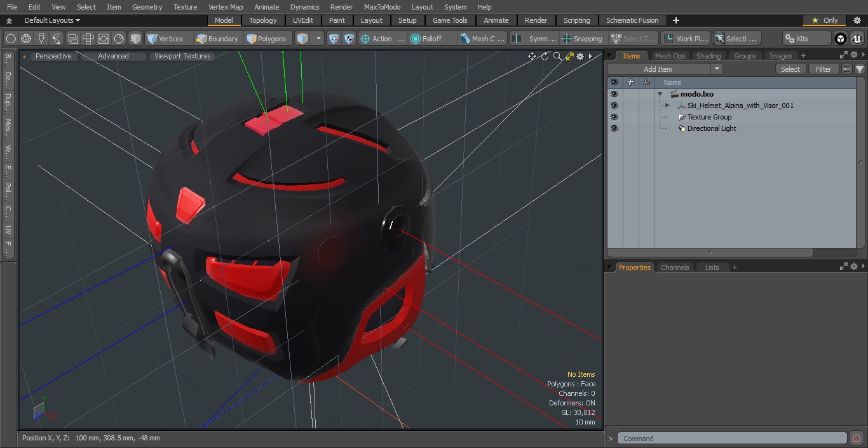Switch to Polygons selection mode
868x448 pixels.
click(x=266, y=39)
